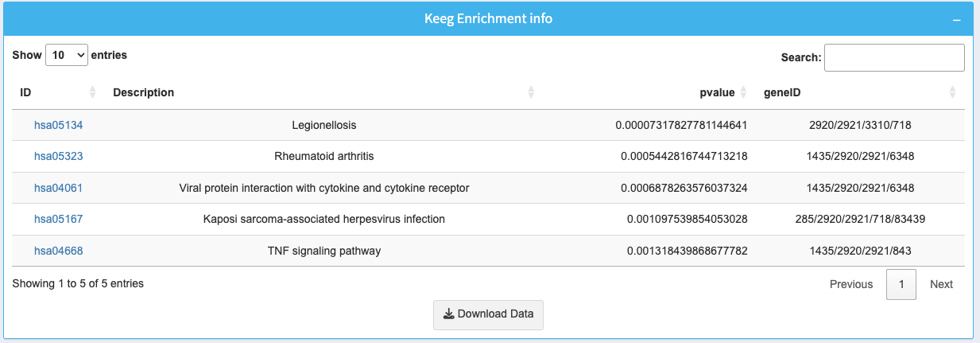This screenshot has width=980, height=343.
Task: Open the hsa05323 pathway link
Action: [58, 156]
